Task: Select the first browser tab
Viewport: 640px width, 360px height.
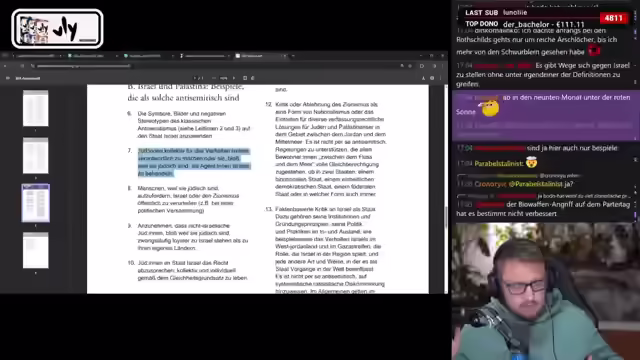Action: pyautogui.click(x=37, y=56)
